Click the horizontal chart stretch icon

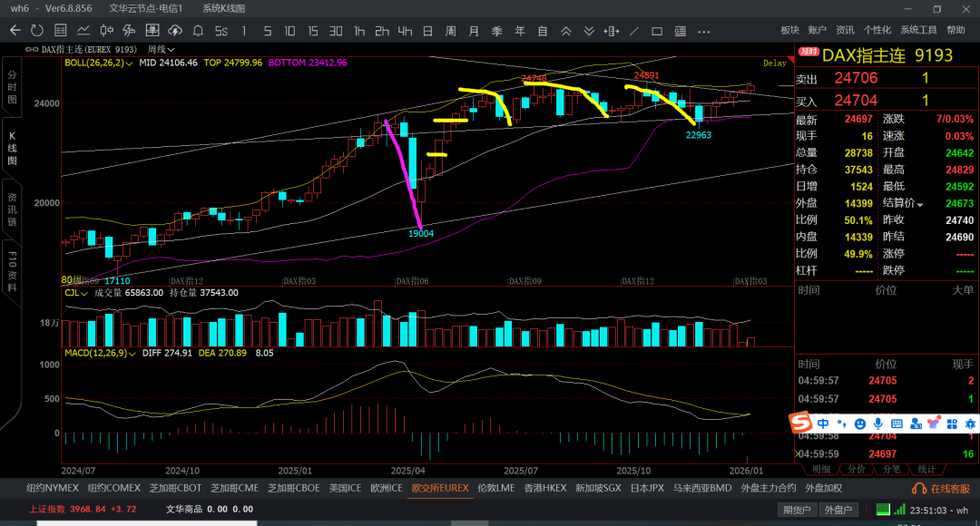pos(612,31)
